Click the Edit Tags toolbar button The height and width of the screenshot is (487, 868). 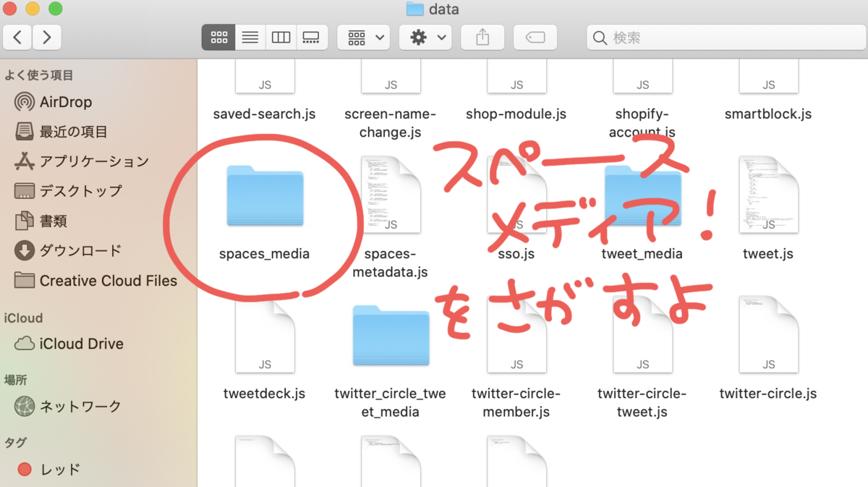535,38
